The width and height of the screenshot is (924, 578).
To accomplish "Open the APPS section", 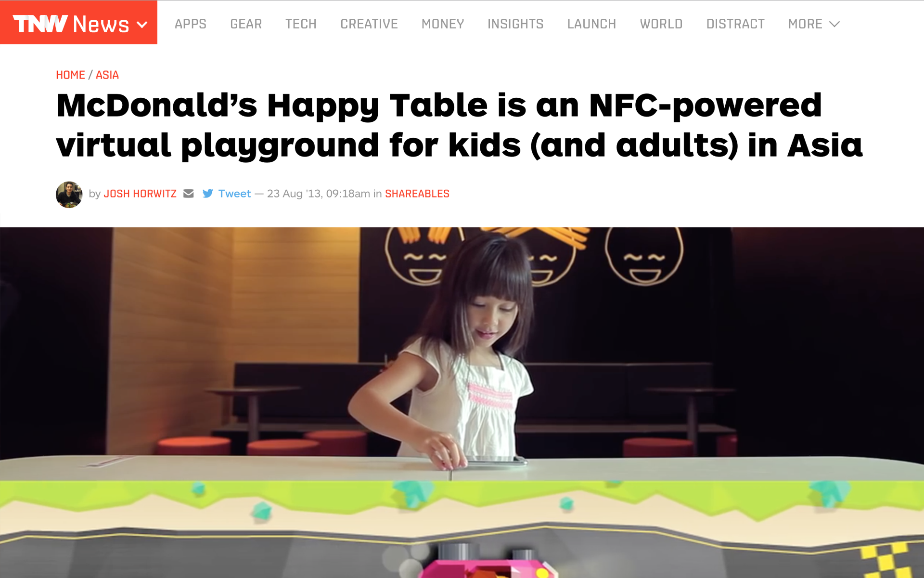I will (x=191, y=24).
